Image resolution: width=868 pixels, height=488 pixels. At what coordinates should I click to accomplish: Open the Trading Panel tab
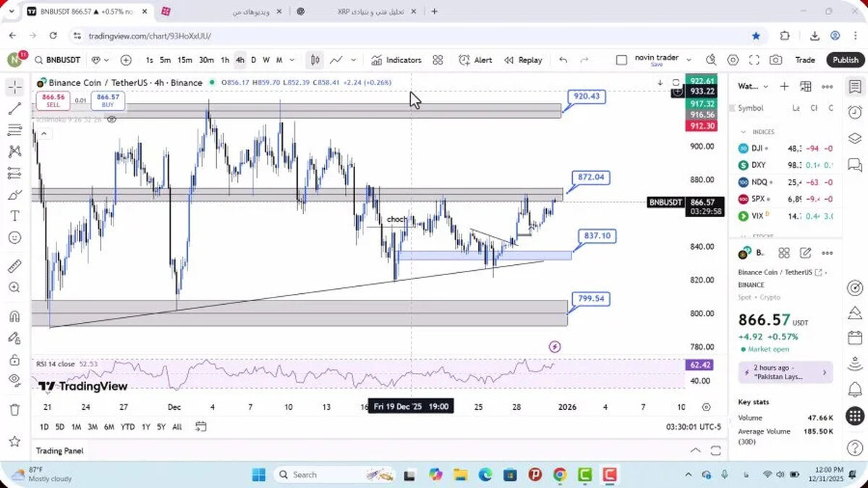point(59,450)
